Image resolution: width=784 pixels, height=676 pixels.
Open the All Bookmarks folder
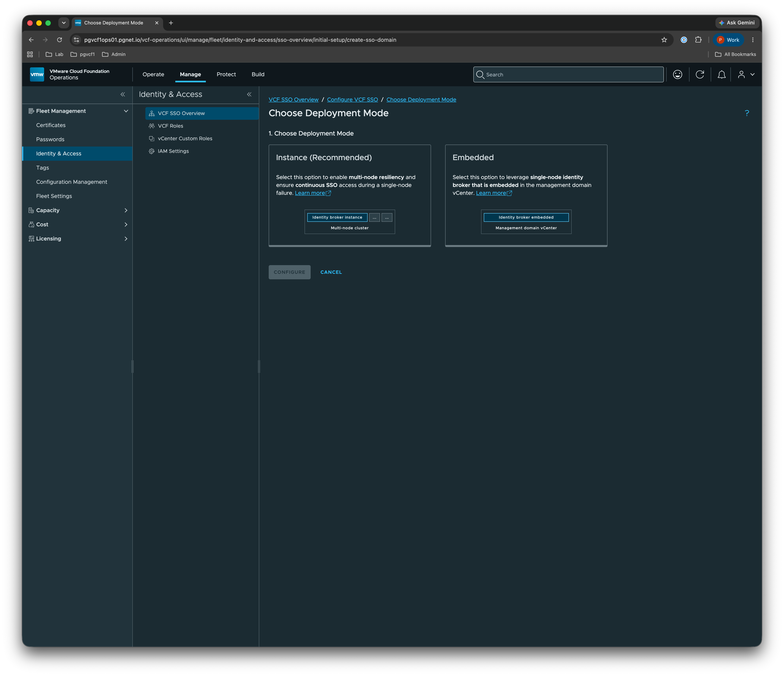coord(735,55)
